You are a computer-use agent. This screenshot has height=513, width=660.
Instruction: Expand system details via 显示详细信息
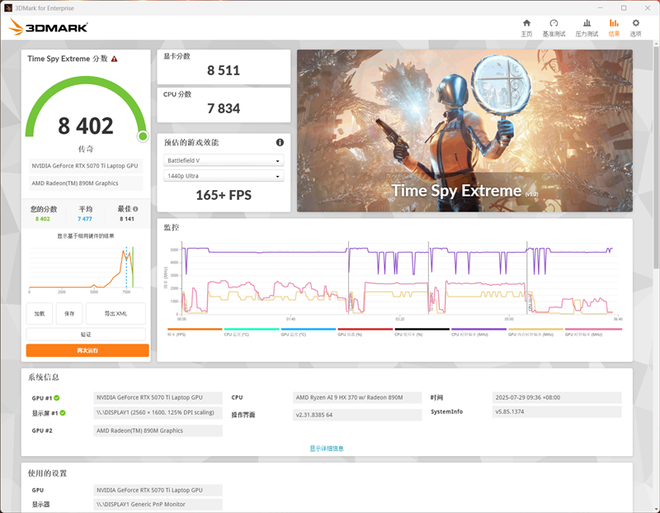click(327, 449)
